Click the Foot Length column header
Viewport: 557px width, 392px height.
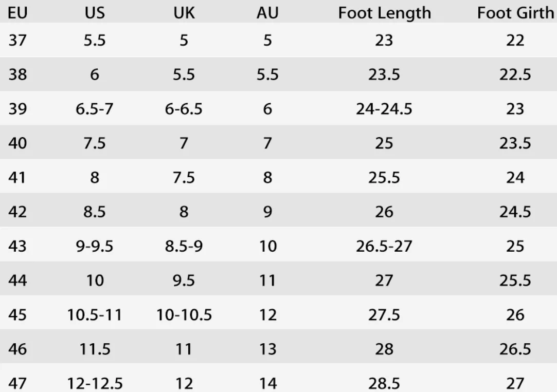(384, 13)
